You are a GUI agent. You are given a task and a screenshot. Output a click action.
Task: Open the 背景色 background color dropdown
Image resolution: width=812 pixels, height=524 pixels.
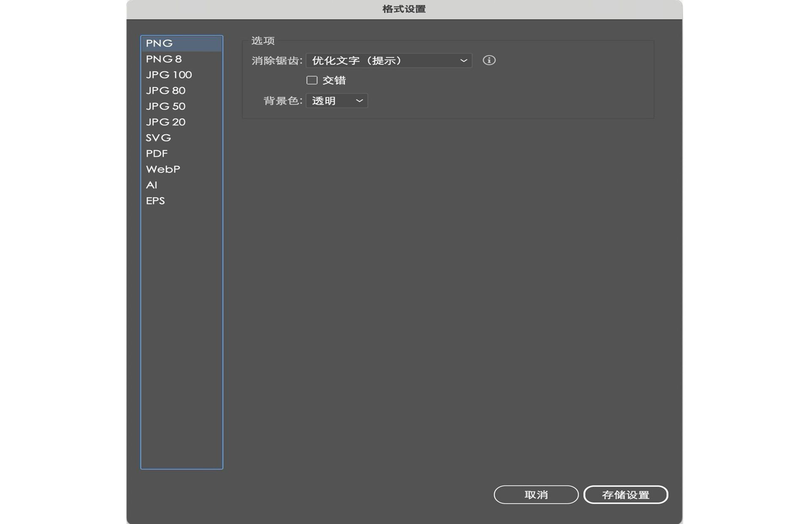click(336, 101)
